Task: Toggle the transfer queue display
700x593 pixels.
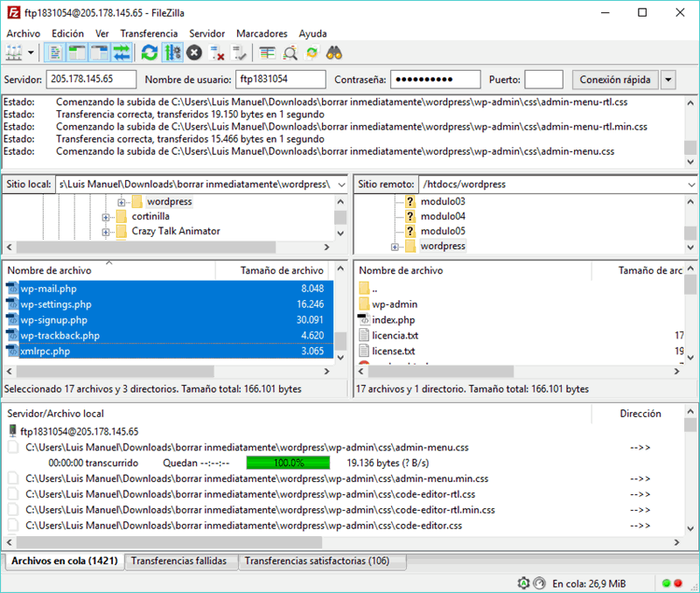Action: [121, 53]
